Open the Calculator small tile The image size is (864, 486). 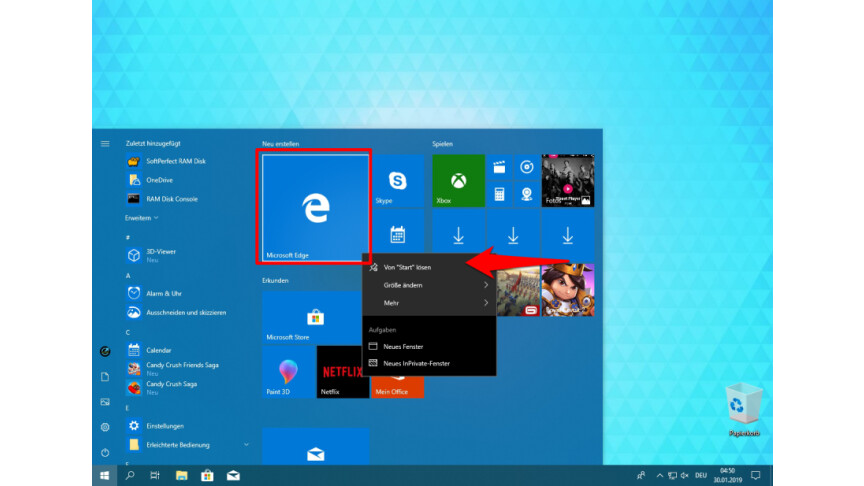click(x=499, y=194)
